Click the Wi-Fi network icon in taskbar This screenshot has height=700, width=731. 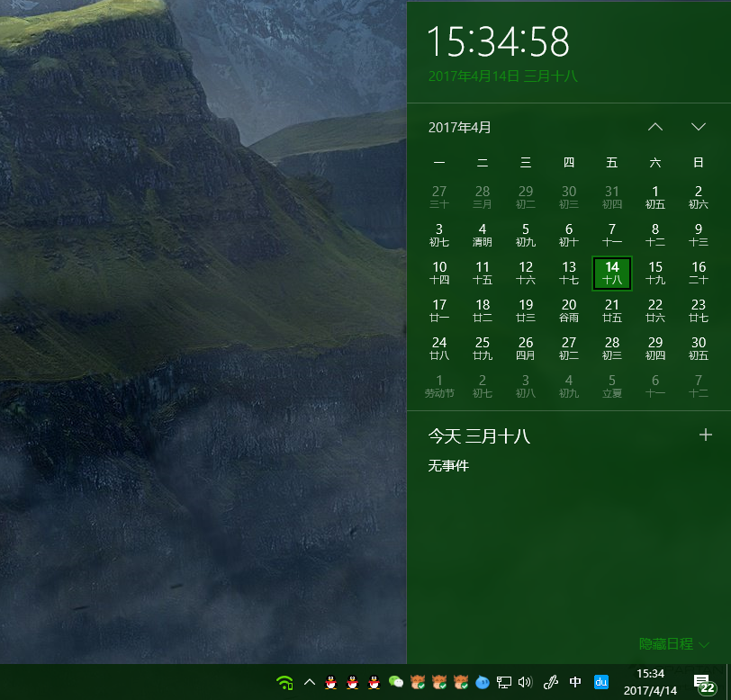(284, 683)
